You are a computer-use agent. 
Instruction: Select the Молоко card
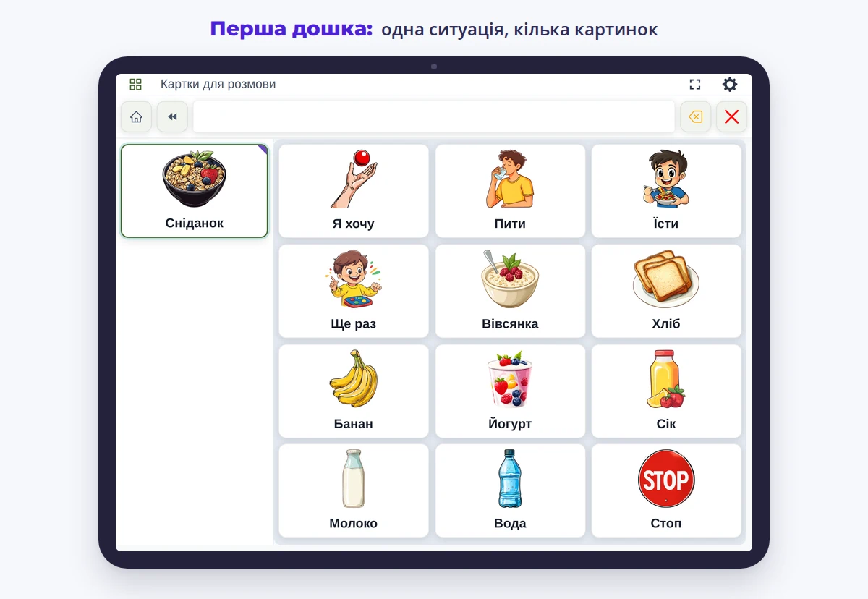point(354,490)
